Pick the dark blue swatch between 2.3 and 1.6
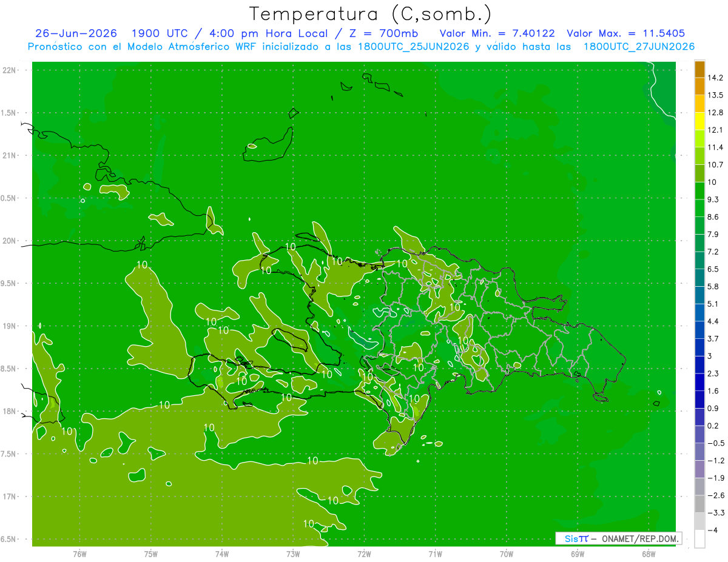The image size is (728, 562). pos(699,383)
